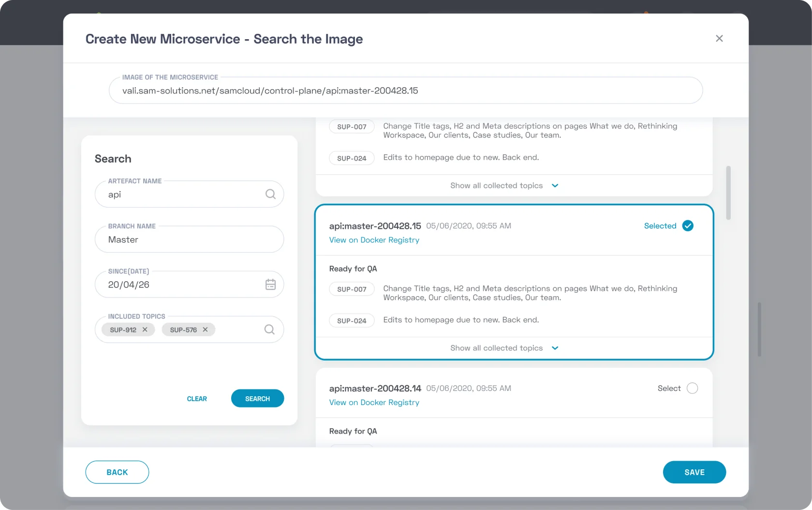Save the selected microservice image
Image resolution: width=812 pixels, height=510 pixels.
pos(694,472)
